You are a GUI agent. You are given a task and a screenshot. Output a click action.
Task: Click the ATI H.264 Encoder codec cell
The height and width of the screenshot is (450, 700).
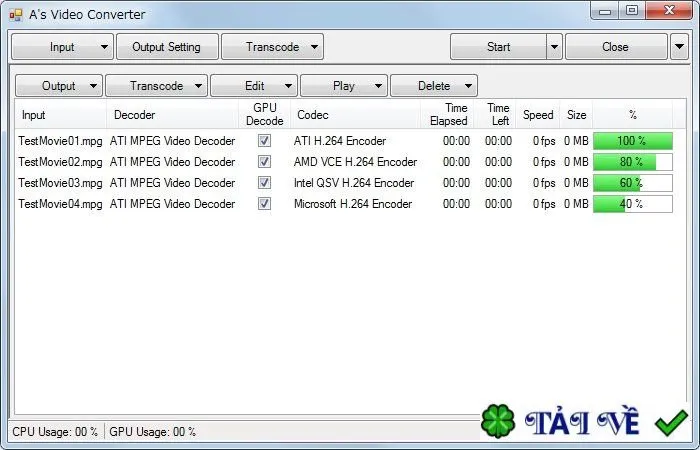coord(340,141)
